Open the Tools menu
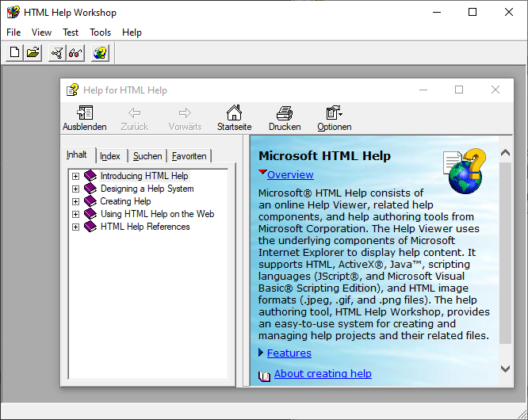 pyautogui.click(x=101, y=32)
